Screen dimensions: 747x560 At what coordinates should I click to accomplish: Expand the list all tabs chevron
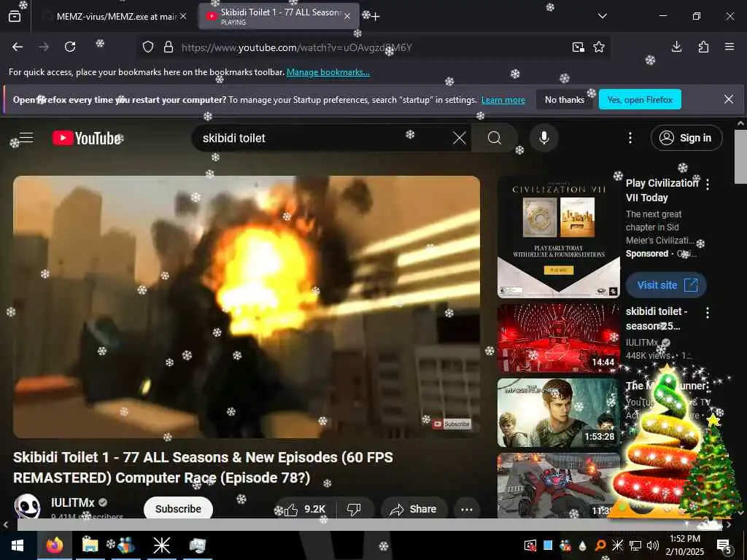click(603, 16)
